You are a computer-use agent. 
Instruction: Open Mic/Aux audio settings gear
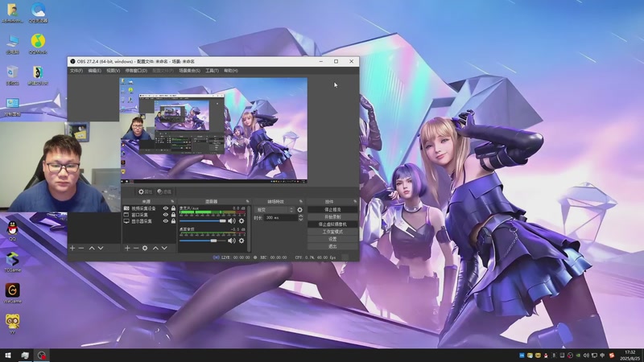[x=242, y=220]
